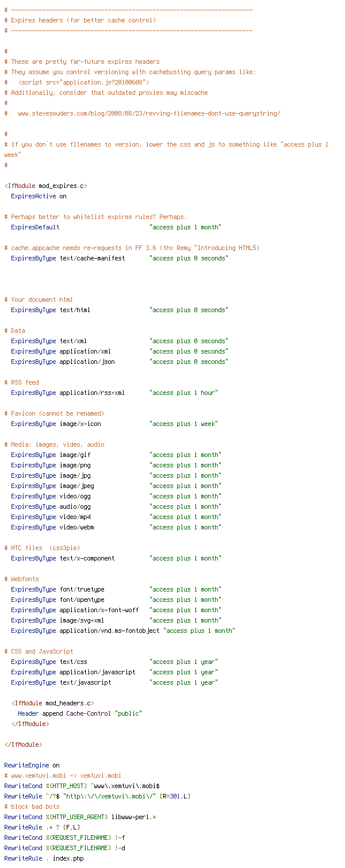
Task: Click the video/webm type entry
Action: tap(76, 527)
